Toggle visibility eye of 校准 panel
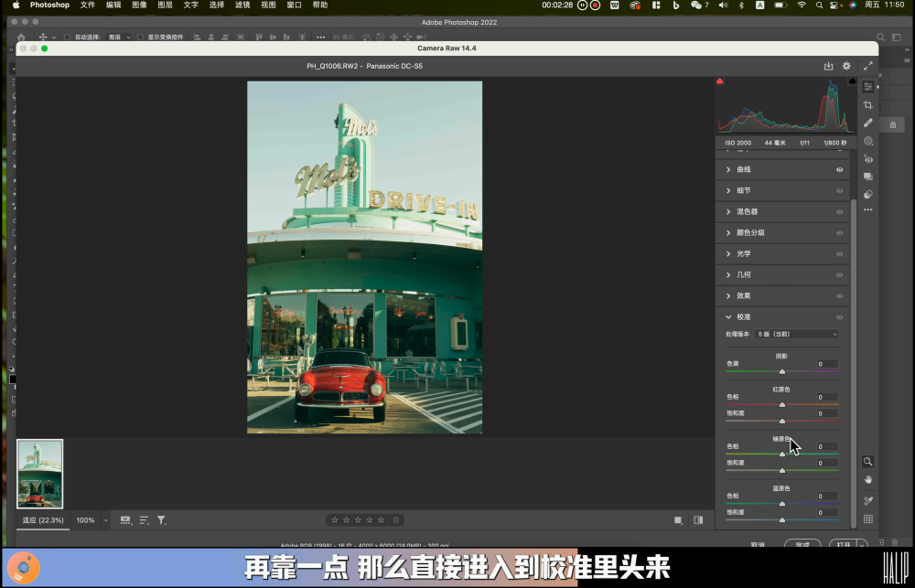915x588 pixels. pyautogui.click(x=839, y=317)
